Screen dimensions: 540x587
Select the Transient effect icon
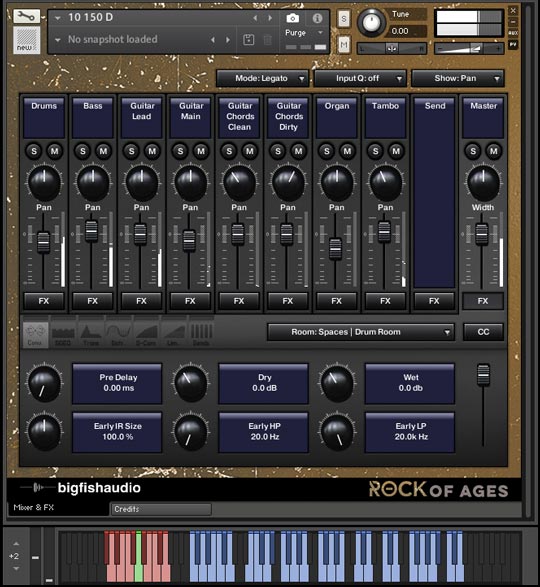(91, 335)
